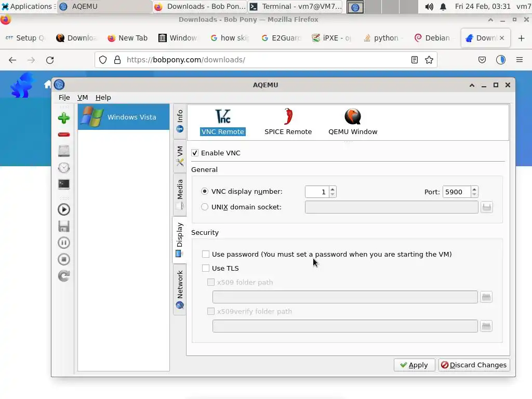Open the VM side tab

[x=180, y=156]
